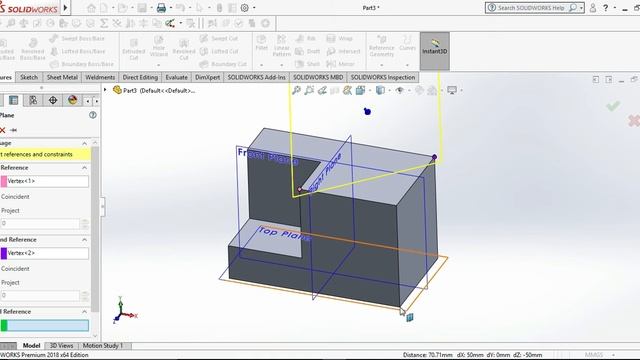Image resolution: width=640 pixels, height=360 pixels.
Task: Open the DimXpert tab
Action: (x=207, y=77)
